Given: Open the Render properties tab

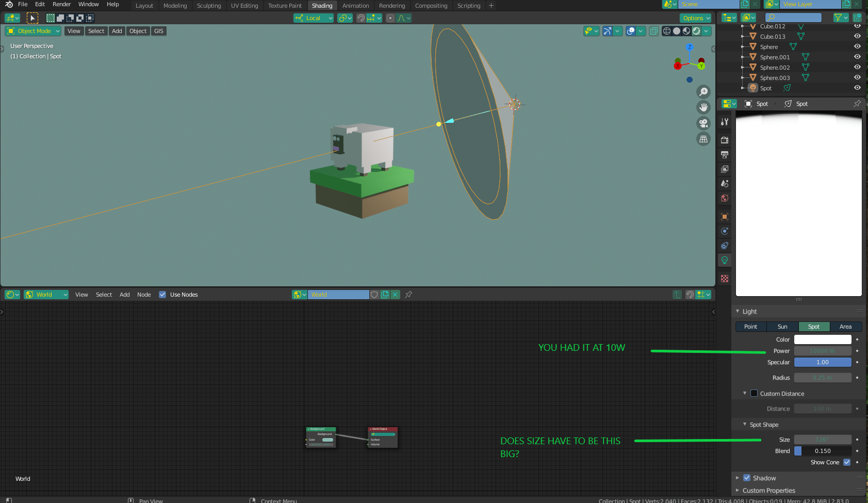Looking at the screenshot, I should (725, 140).
